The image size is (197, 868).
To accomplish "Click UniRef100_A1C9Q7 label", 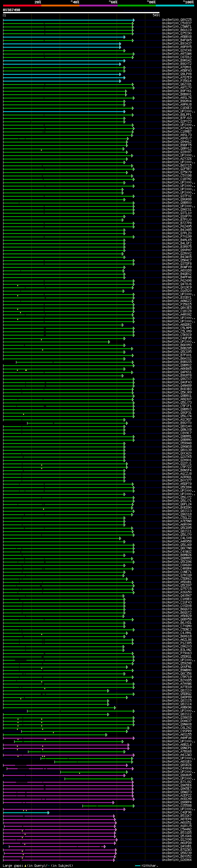I will point(177,419).
